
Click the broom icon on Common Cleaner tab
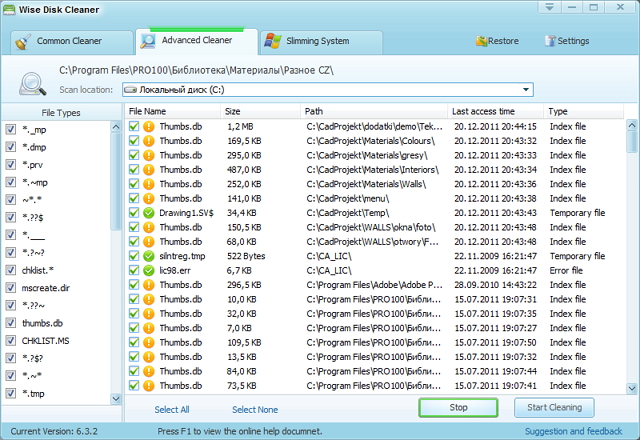click(23, 42)
